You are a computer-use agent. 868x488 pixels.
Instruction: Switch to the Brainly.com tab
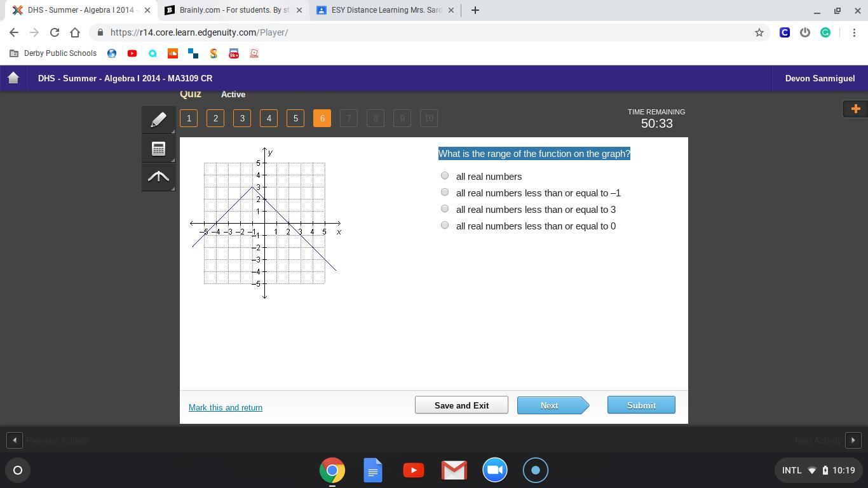[x=234, y=10]
